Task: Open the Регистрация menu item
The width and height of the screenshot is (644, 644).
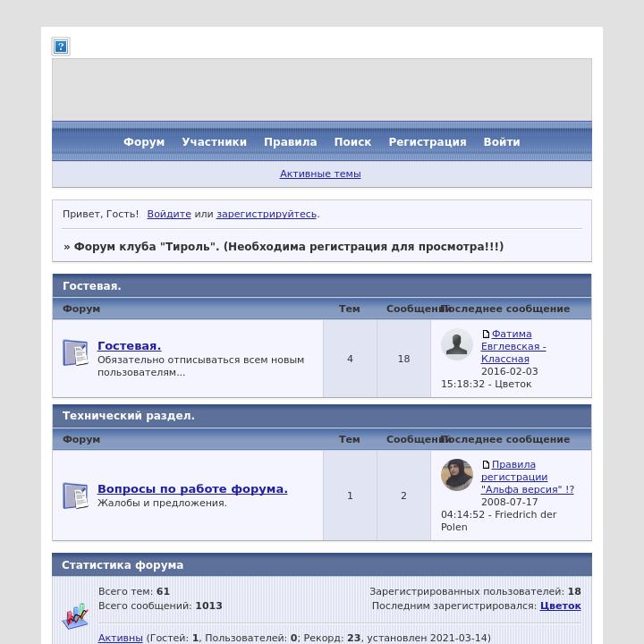Action: [428, 141]
